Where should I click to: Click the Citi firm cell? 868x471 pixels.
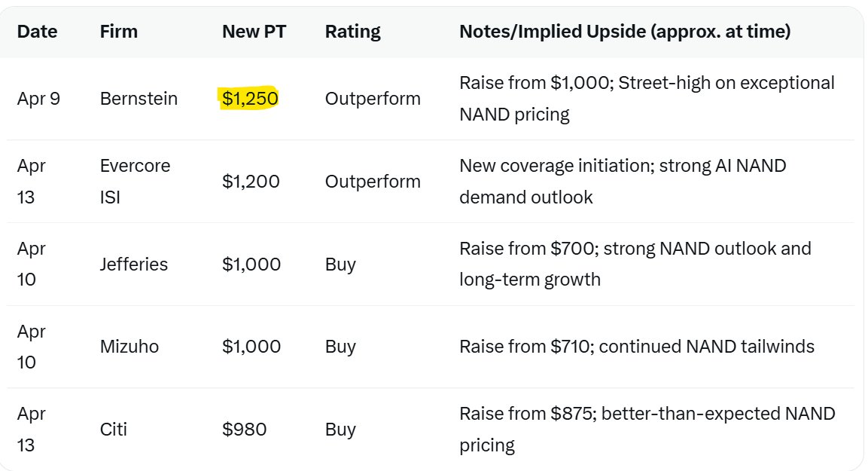[x=114, y=430]
